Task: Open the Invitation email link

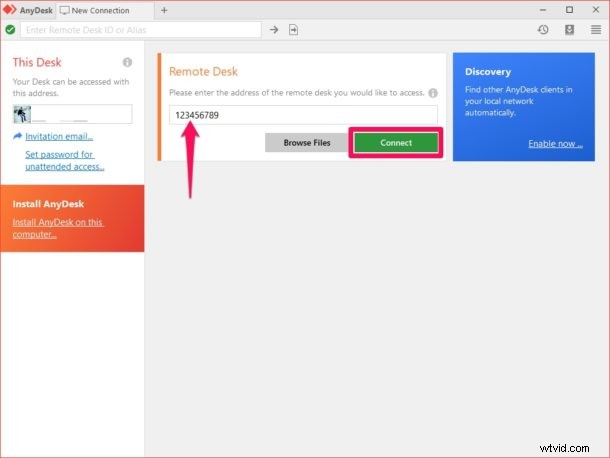Action: pos(59,136)
